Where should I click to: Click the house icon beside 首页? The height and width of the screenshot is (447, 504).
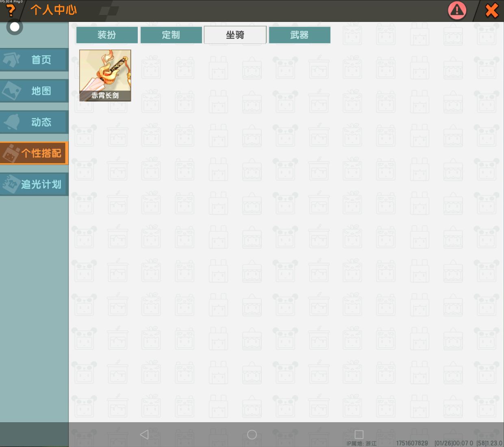11,60
